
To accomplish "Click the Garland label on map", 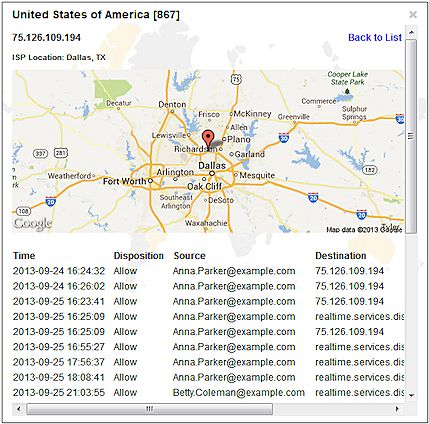I will [x=250, y=154].
